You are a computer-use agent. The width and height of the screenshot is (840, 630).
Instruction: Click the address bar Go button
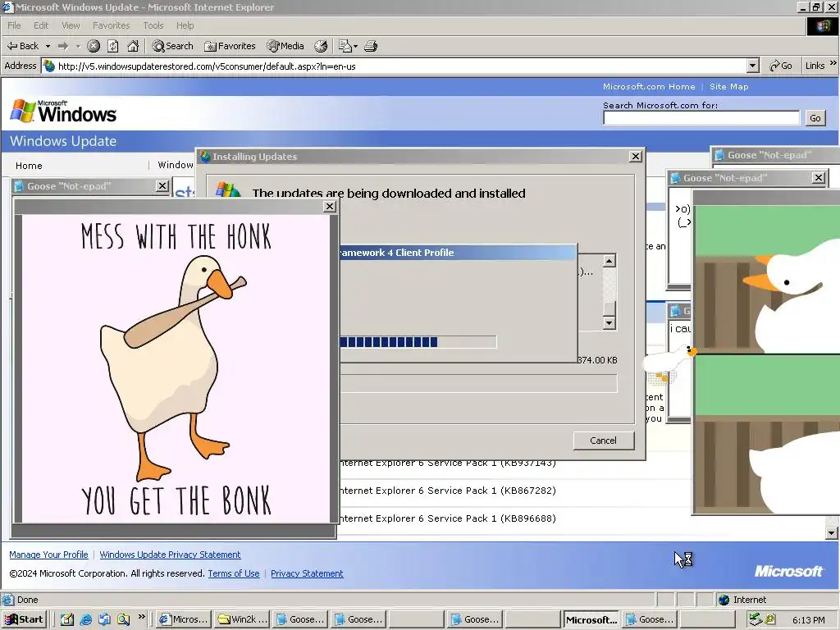tap(781, 66)
